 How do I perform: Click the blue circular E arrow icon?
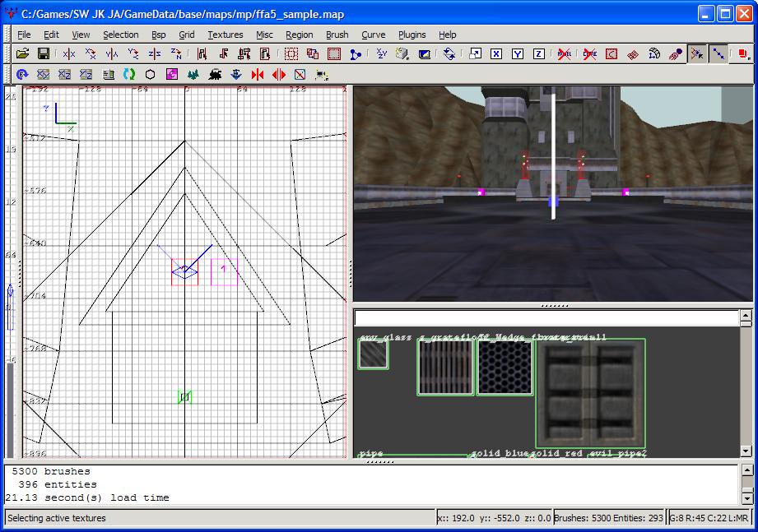point(21,74)
